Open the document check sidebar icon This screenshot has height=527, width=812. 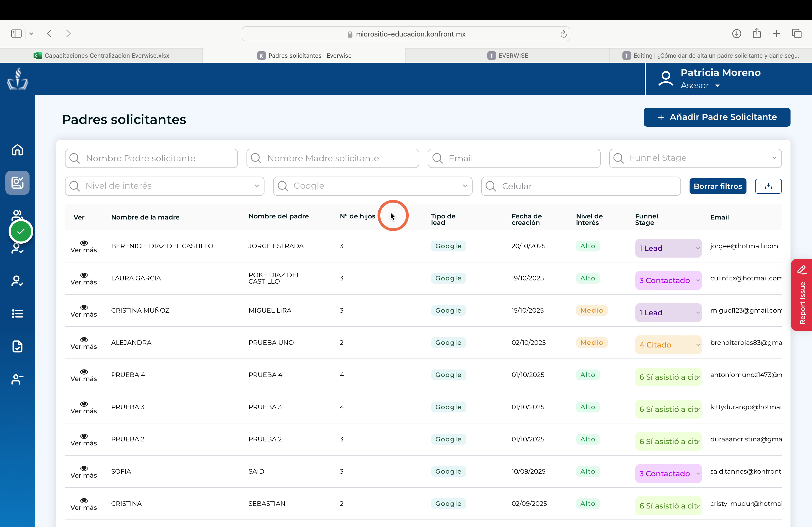point(17,346)
